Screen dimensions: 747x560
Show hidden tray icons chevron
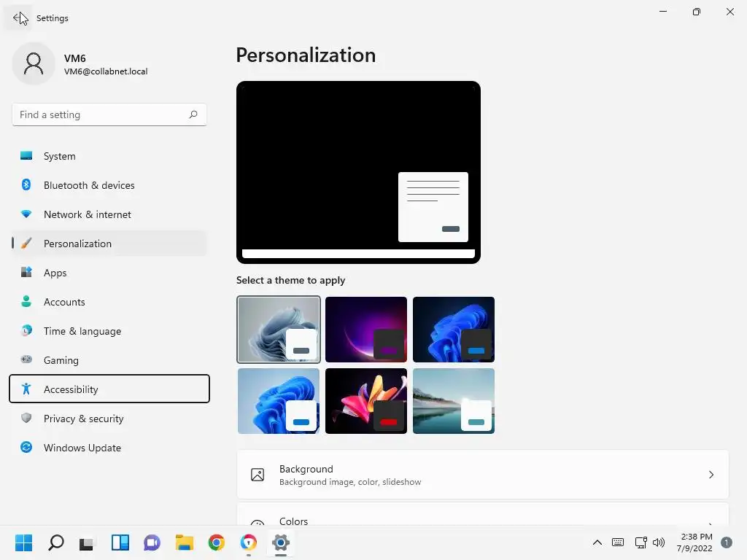[597, 542]
